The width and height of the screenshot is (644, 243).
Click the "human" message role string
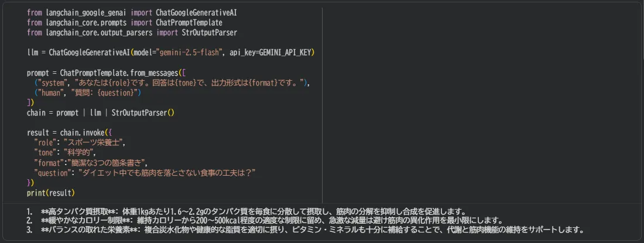point(49,93)
